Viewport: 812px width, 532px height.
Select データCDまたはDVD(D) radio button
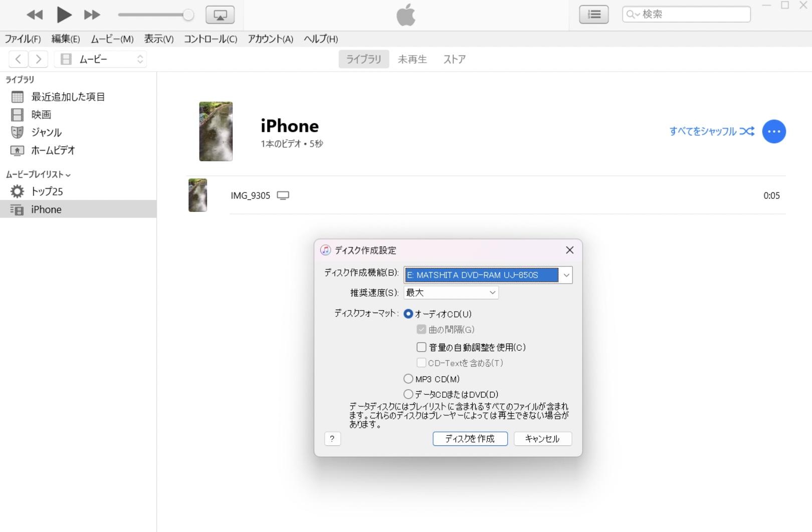pos(409,394)
